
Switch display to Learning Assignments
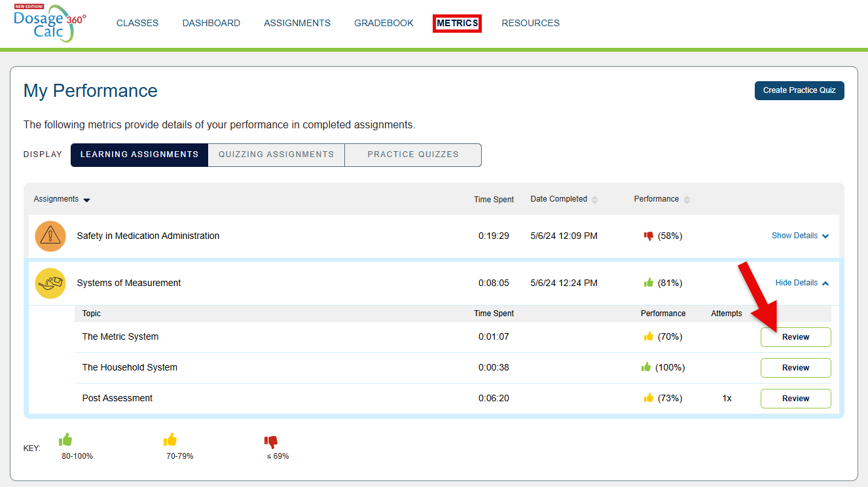(x=139, y=155)
